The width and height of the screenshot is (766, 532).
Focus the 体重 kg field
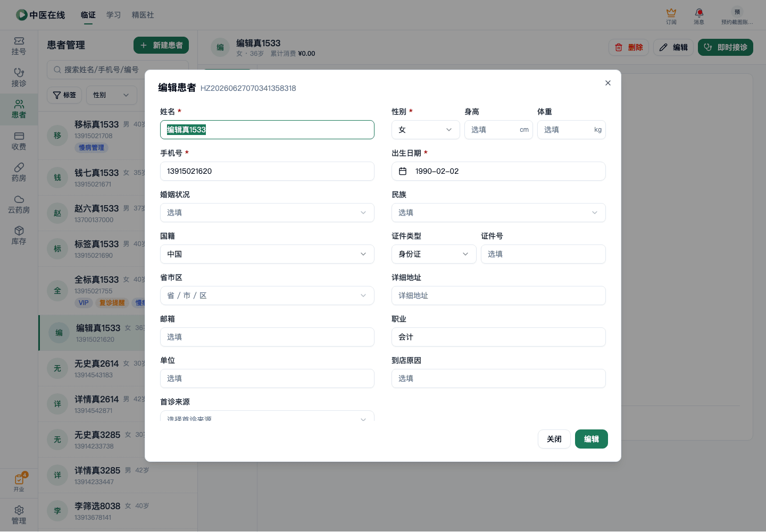(x=571, y=130)
